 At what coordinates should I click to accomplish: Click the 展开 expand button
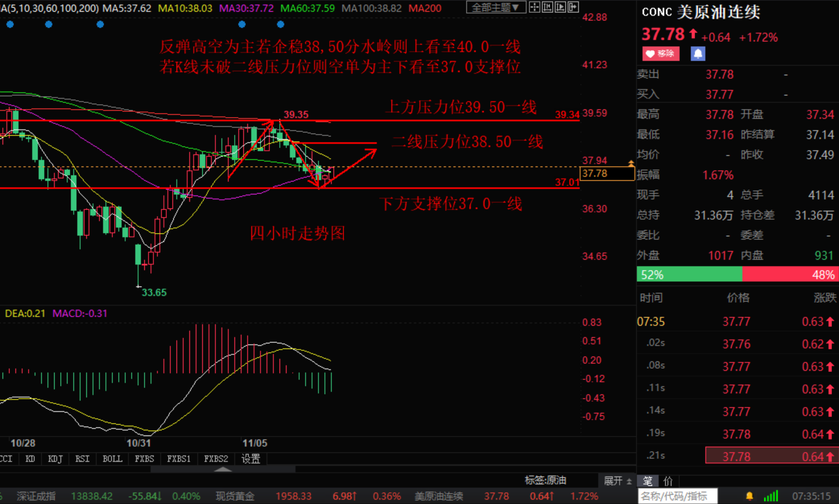click(617, 480)
